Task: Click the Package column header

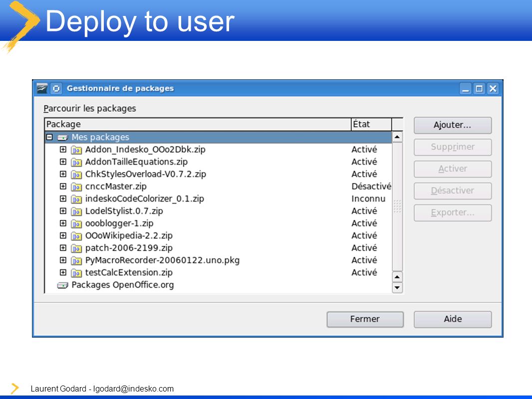Action: pos(198,124)
